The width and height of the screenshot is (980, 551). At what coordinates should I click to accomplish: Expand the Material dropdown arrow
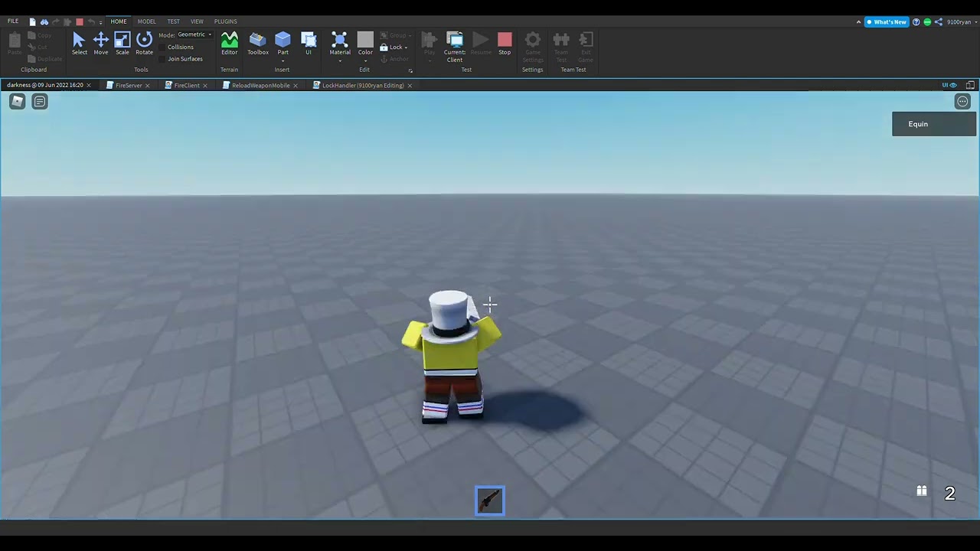point(340,60)
